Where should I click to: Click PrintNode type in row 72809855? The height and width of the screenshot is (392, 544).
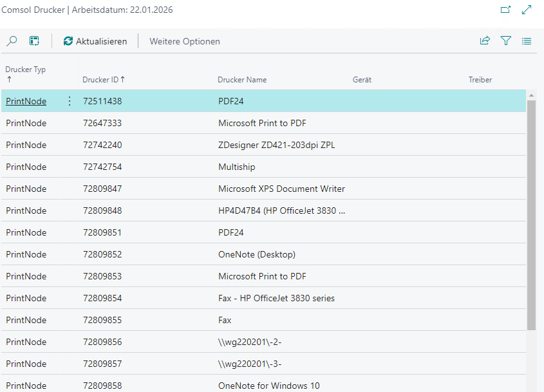click(26, 319)
